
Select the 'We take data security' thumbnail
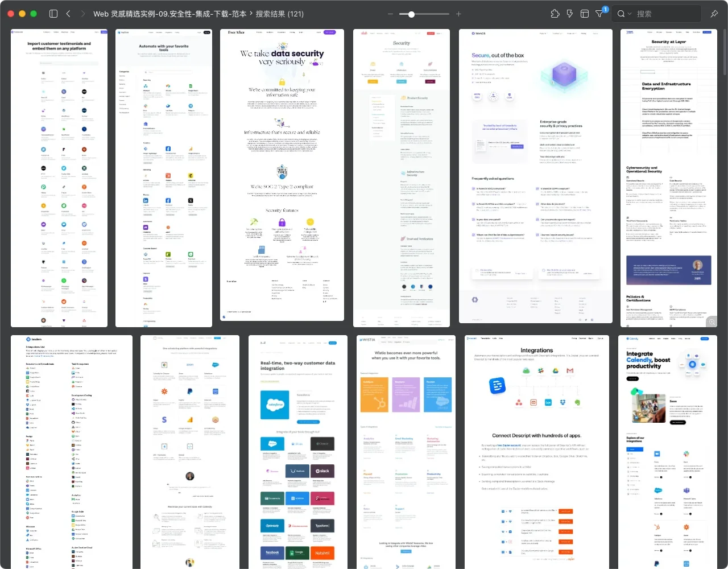pyautogui.click(x=282, y=175)
